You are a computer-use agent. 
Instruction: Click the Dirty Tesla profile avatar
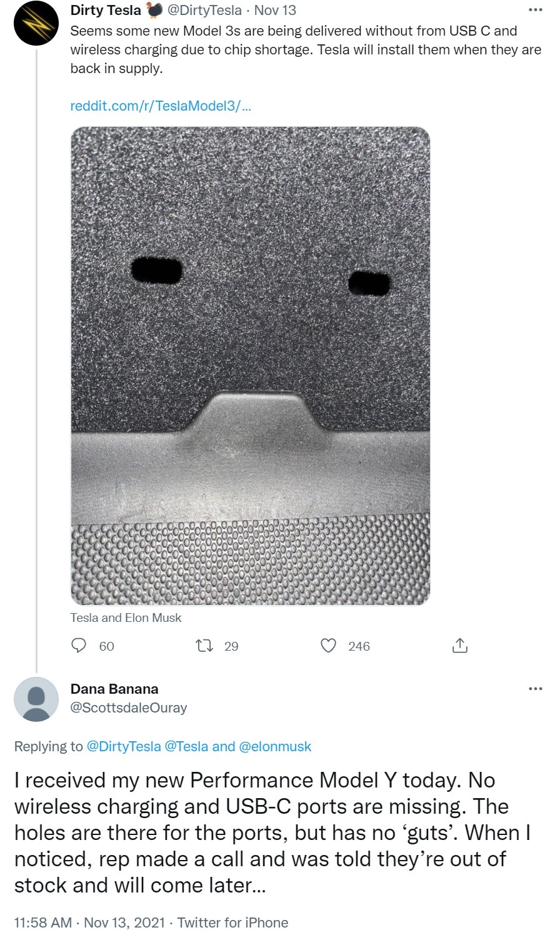36,24
